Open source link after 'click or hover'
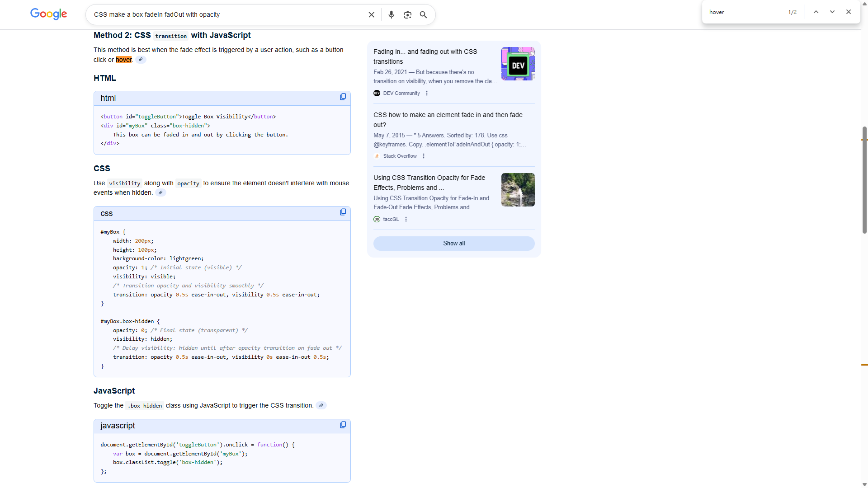Screen dimensions: 868x488 click(x=141, y=60)
